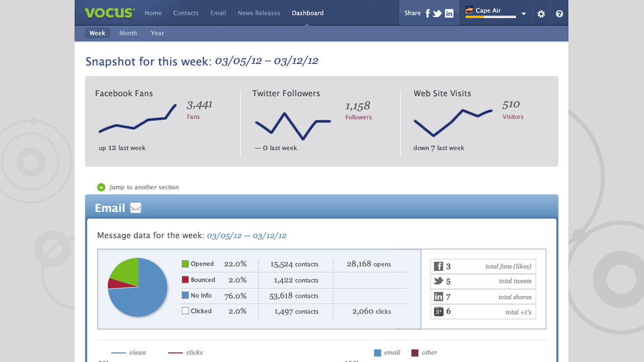Viewport: 644px width, 362px height.
Task: Toggle the Clicked legend entry
Action: 186,311
